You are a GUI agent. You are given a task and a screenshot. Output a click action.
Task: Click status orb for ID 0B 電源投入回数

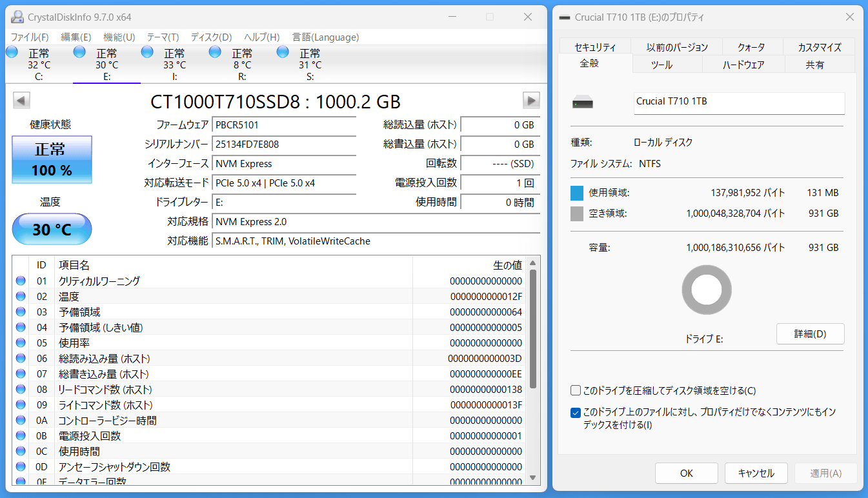[x=21, y=435]
